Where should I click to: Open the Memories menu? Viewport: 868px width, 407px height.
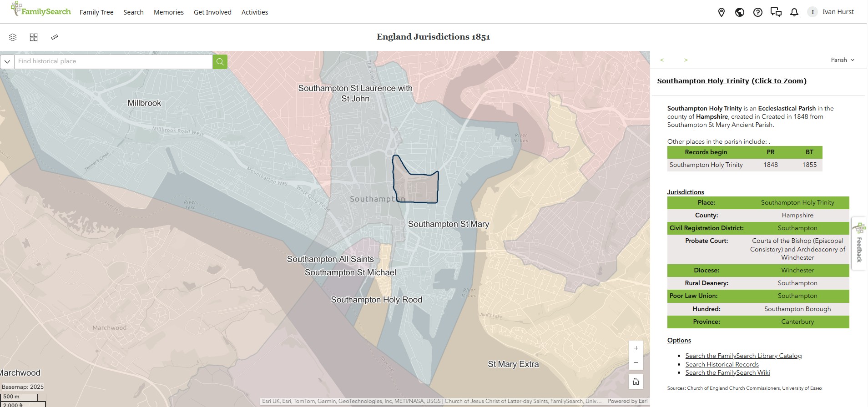(x=169, y=12)
